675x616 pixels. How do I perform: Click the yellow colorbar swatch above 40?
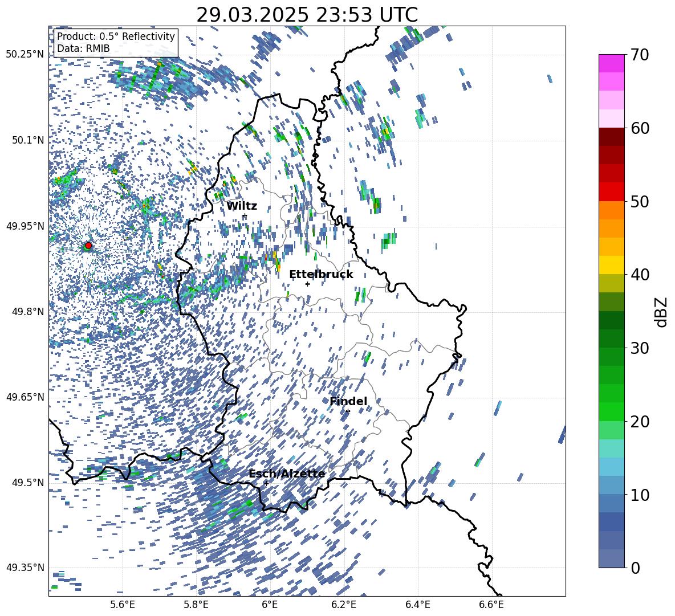[x=611, y=265]
